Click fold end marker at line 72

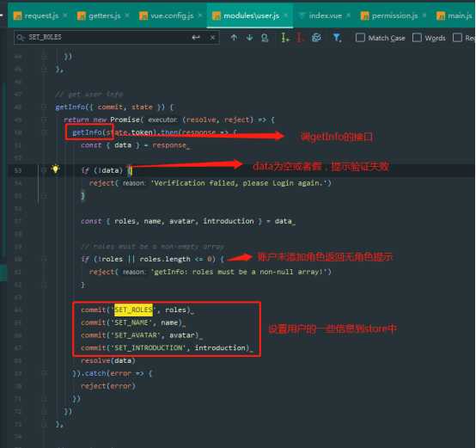point(44,411)
